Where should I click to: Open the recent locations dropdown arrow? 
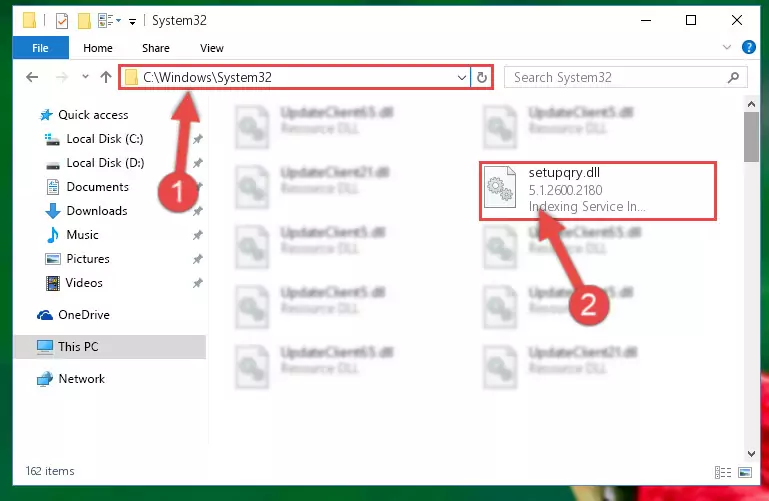(85, 77)
